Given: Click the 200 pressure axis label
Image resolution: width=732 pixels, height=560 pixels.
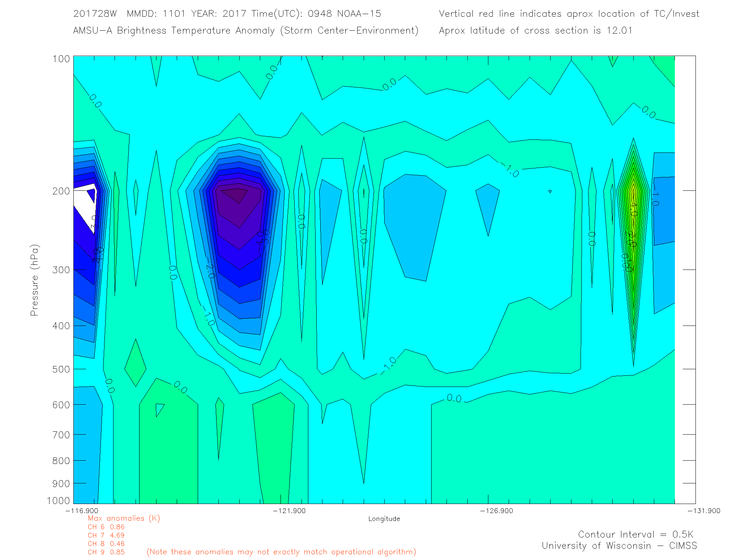Looking at the screenshot, I should click(61, 191).
